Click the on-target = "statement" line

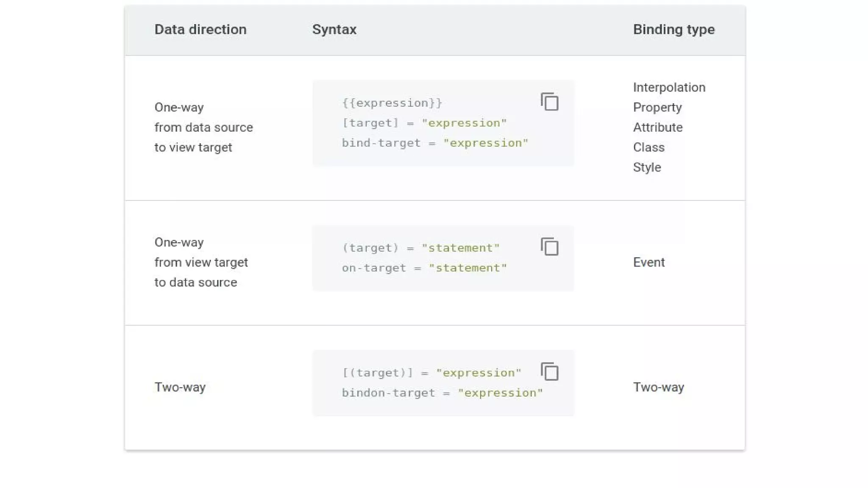tap(424, 268)
